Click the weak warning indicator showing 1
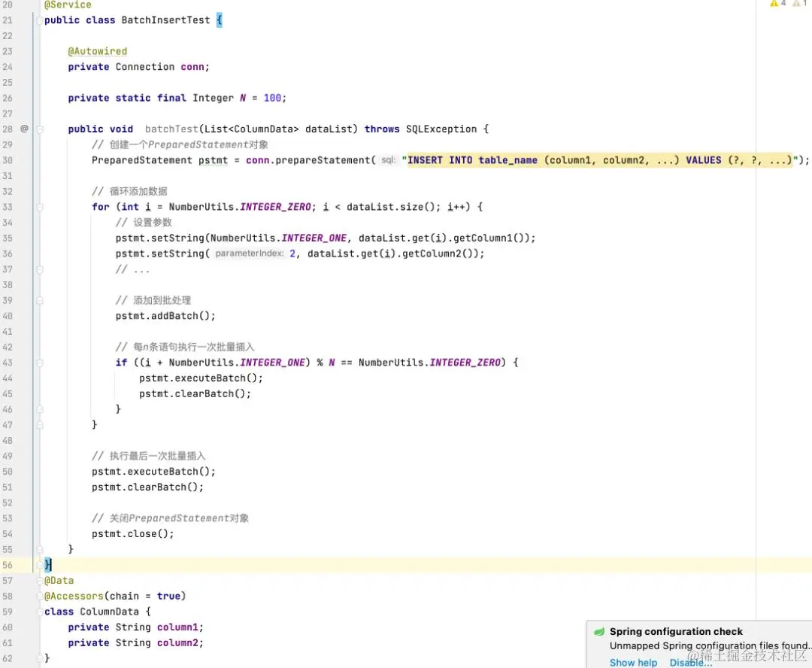This screenshot has width=812, height=668. tap(800, 3)
